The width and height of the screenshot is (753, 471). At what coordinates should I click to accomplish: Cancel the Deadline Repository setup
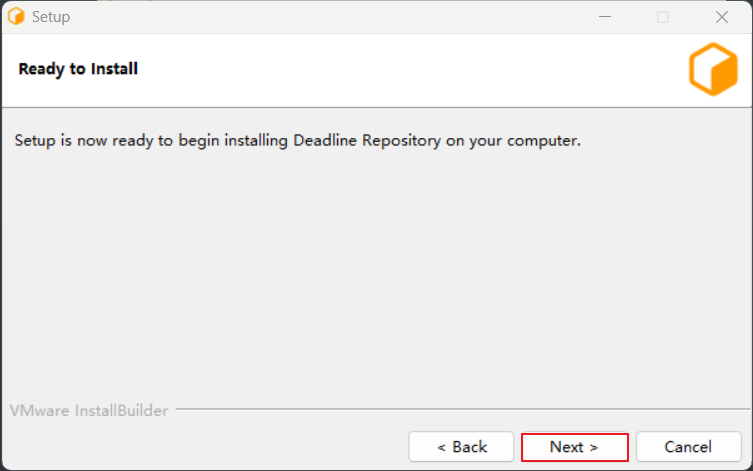click(688, 447)
